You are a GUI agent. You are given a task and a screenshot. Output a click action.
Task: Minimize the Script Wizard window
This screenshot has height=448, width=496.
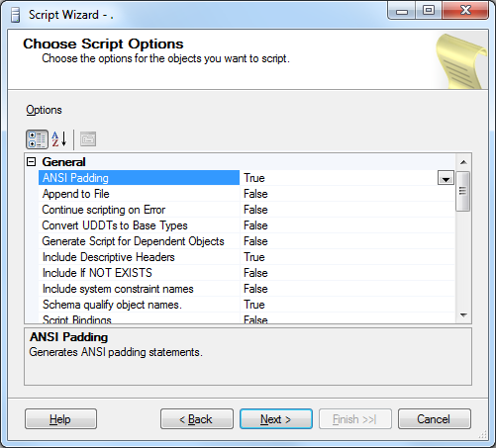(401, 11)
